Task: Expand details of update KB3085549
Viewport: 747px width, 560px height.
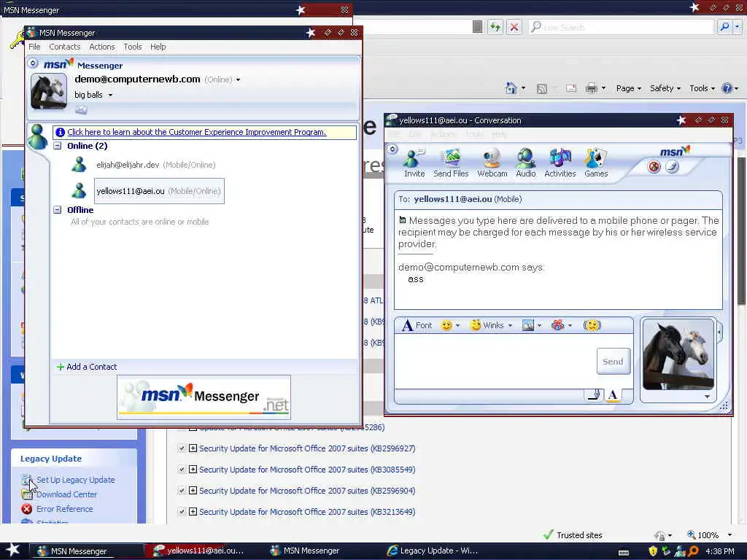Action: click(193, 469)
